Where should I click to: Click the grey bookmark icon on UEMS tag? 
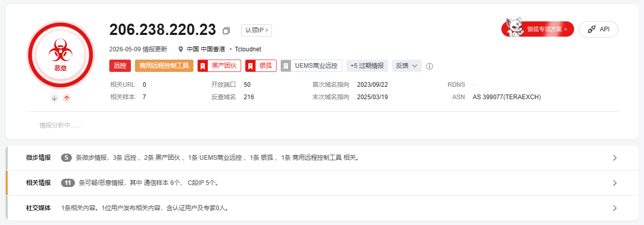tap(286, 66)
